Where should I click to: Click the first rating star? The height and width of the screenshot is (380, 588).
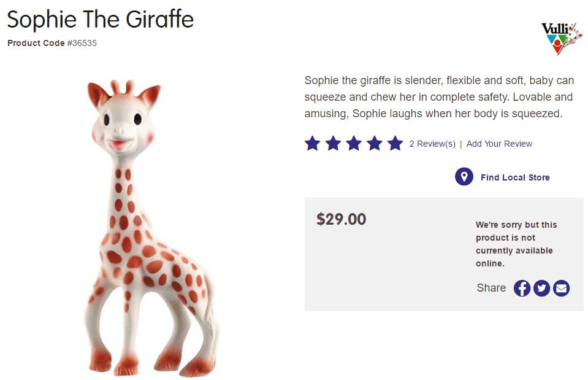[313, 144]
